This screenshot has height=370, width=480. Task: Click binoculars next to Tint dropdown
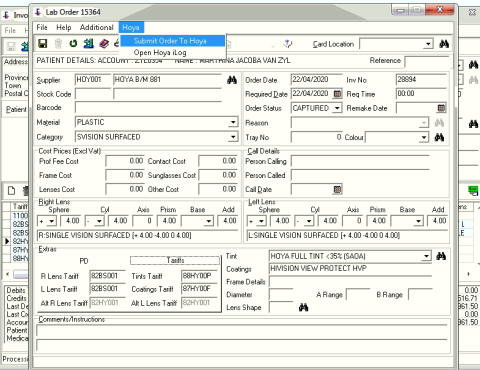(441, 256)
